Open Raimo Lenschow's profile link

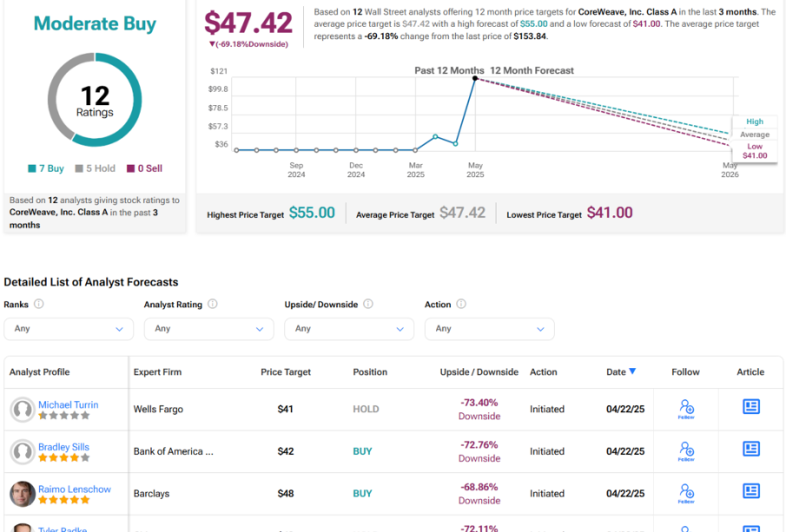pos(74,489)
